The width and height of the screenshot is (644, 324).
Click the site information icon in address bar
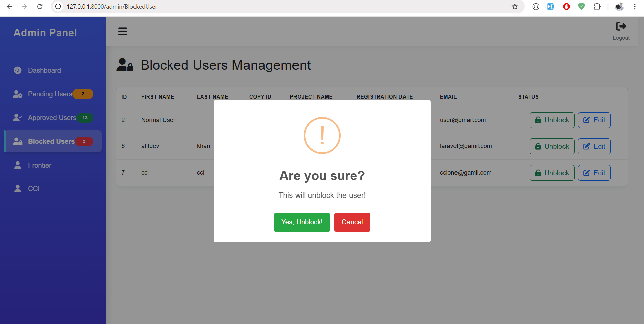[x=58, y=7]
